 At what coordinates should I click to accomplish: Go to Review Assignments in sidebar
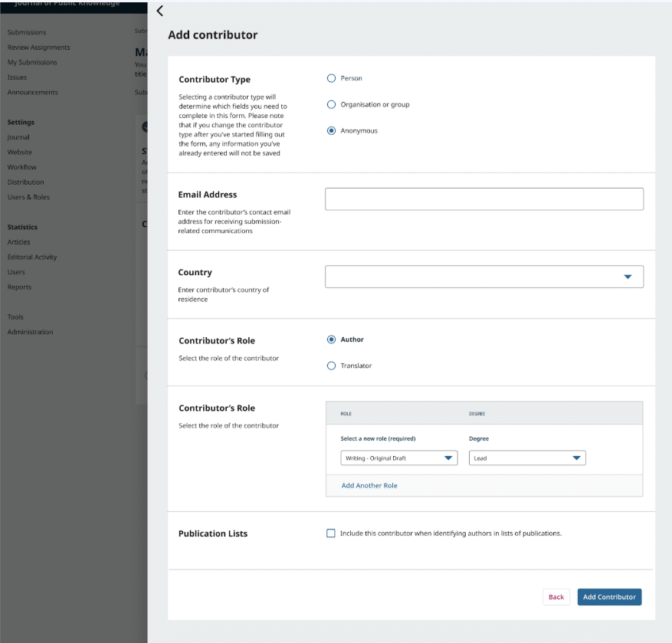tap(38, 48)
